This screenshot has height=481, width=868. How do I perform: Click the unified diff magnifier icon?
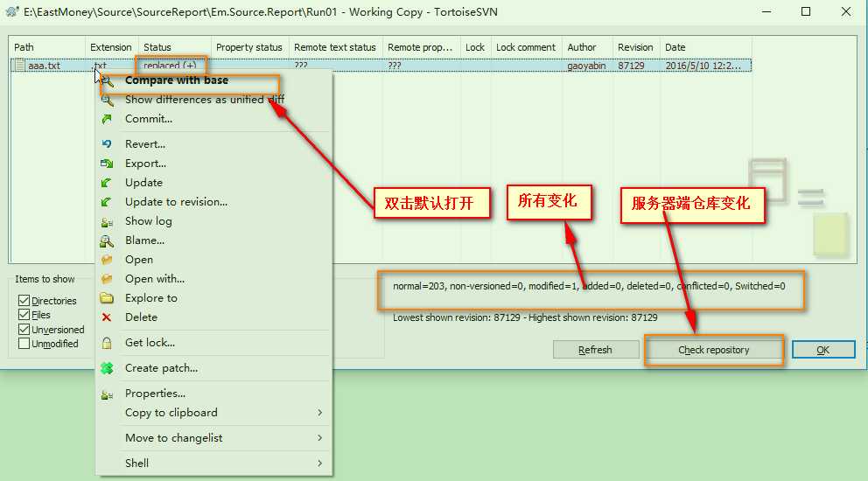108,101
